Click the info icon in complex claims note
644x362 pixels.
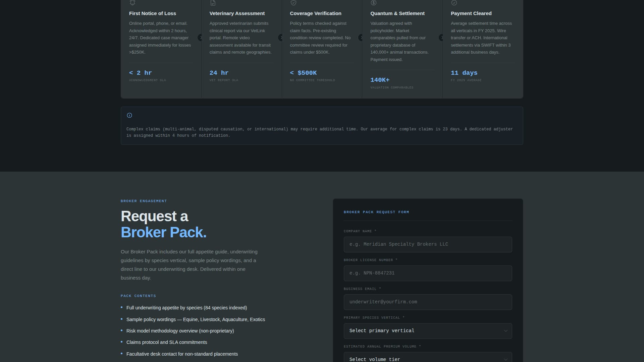129,115
